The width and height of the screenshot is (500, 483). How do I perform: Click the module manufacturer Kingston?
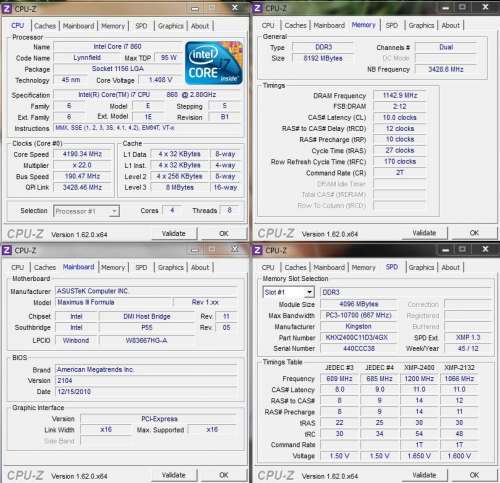(359, 326)
